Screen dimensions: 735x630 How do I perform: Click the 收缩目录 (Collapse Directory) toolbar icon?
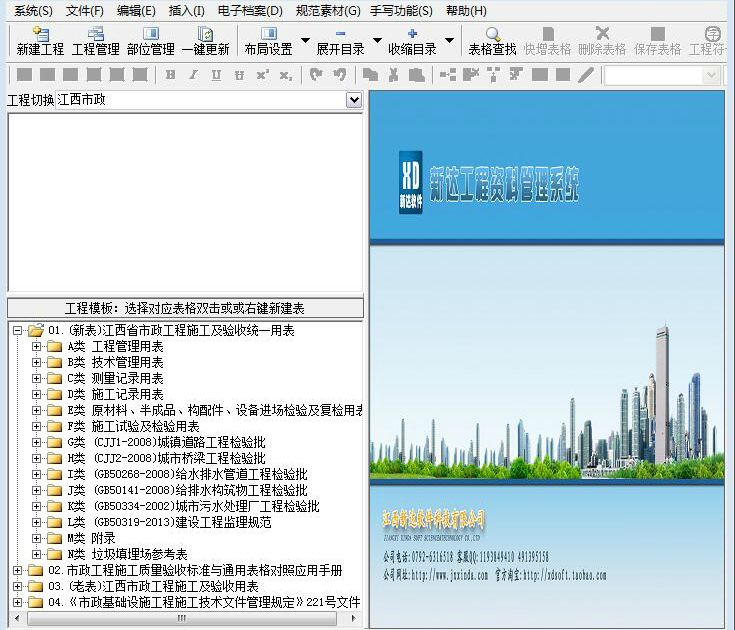[412, 40]
